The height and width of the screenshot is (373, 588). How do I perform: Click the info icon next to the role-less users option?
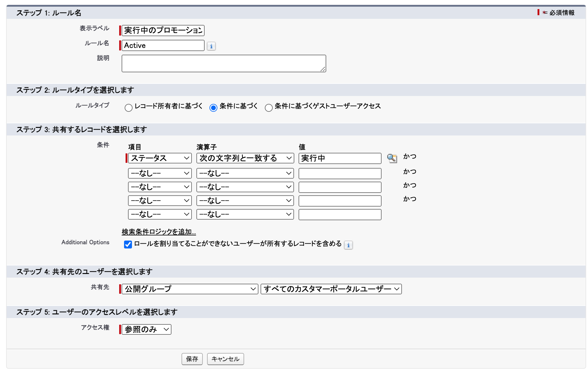(348, 245)
